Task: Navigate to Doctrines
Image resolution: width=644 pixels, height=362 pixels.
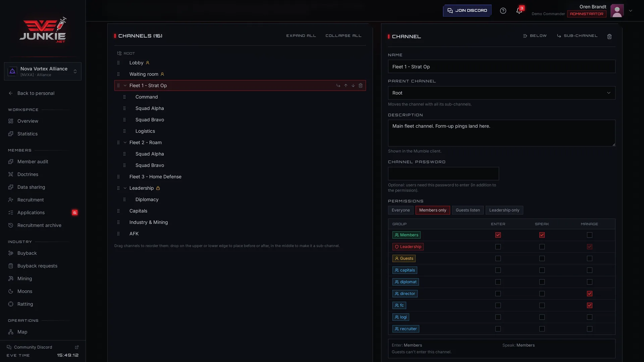Action: [28, 174]
